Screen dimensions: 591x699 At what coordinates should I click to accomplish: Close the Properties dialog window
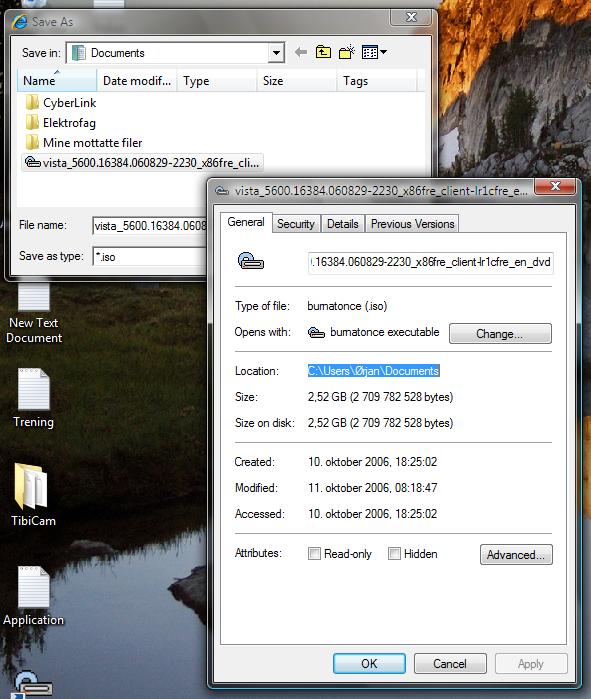click(555, 186)
